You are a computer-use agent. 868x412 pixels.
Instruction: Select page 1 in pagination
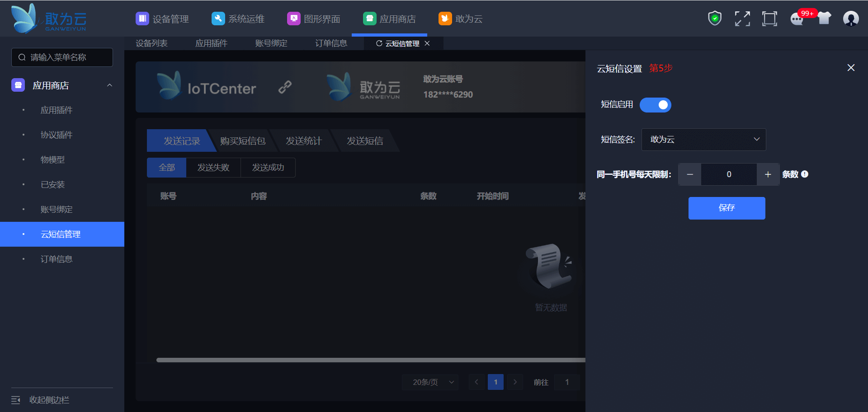coord(495,382)
